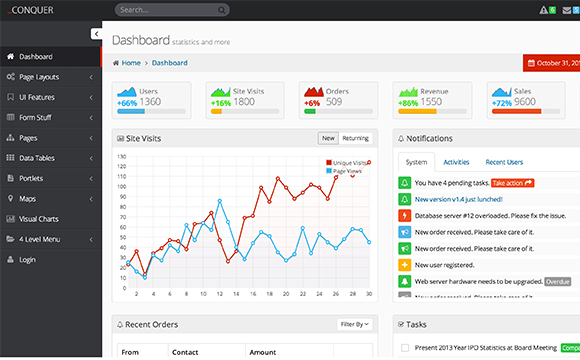
Task: Select the Dashboard sidebar item
Action: click(x=51, y=57)
